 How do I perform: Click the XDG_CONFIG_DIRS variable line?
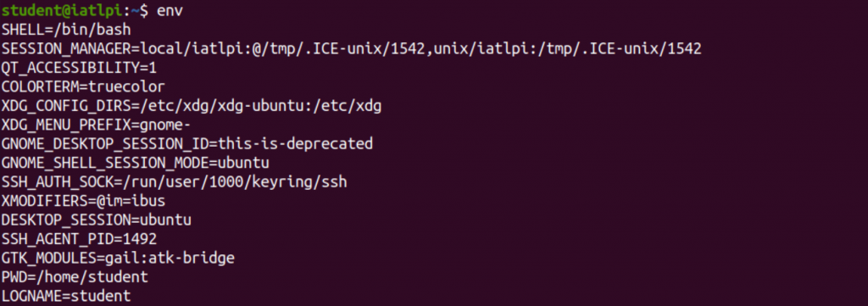192,106
